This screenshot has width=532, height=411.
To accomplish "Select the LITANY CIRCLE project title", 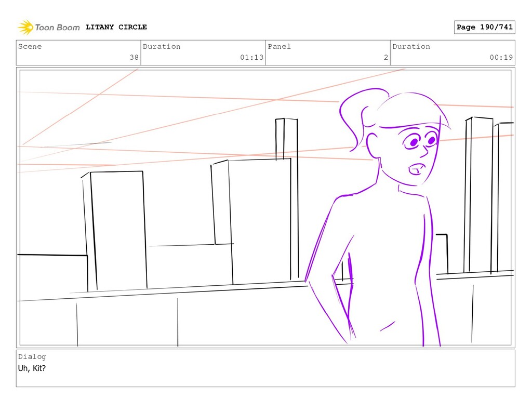I will click(116, 27).
